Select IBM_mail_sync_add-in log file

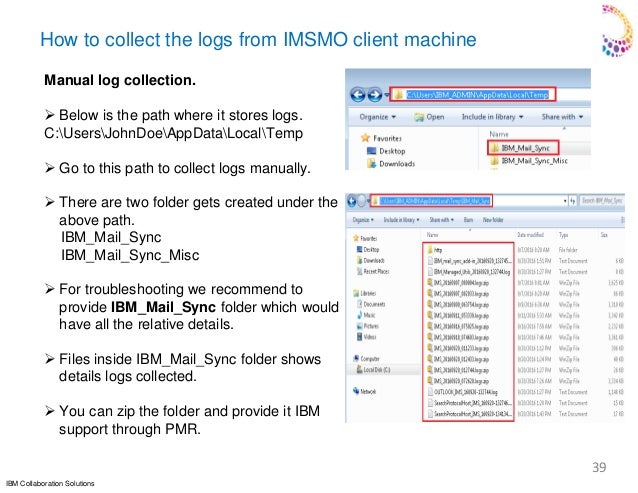(469, 261)
